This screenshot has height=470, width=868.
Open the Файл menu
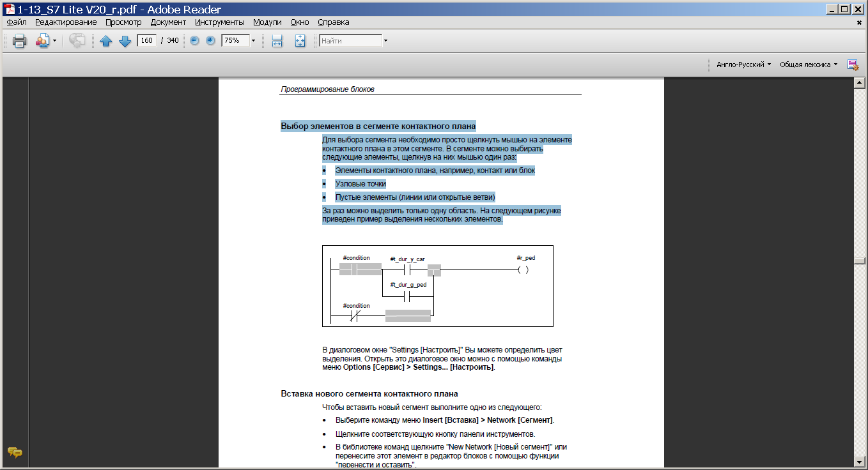click(x=17, y=22)
